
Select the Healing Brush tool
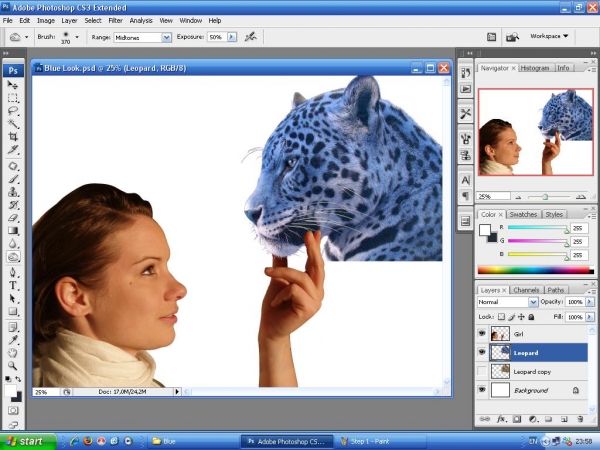click(13, 166)
